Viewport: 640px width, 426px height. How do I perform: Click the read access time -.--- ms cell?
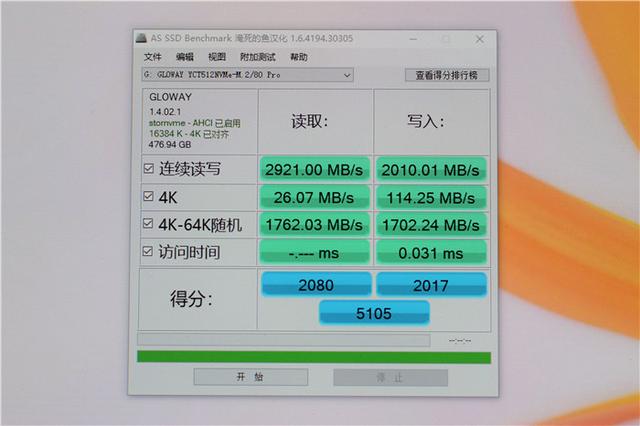coord(314,253)
